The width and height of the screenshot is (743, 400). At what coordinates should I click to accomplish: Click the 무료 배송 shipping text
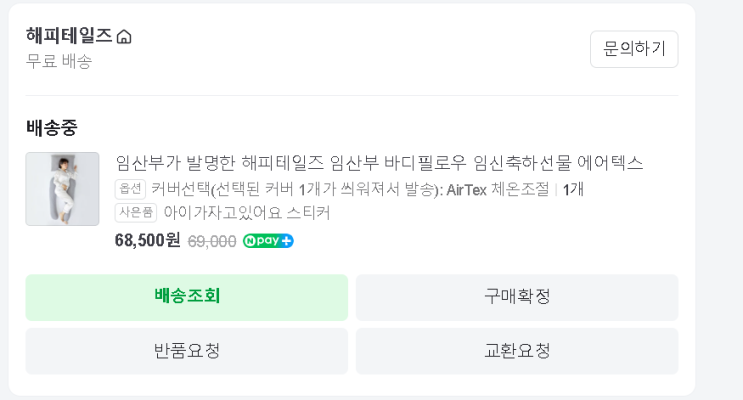point(59,61)
